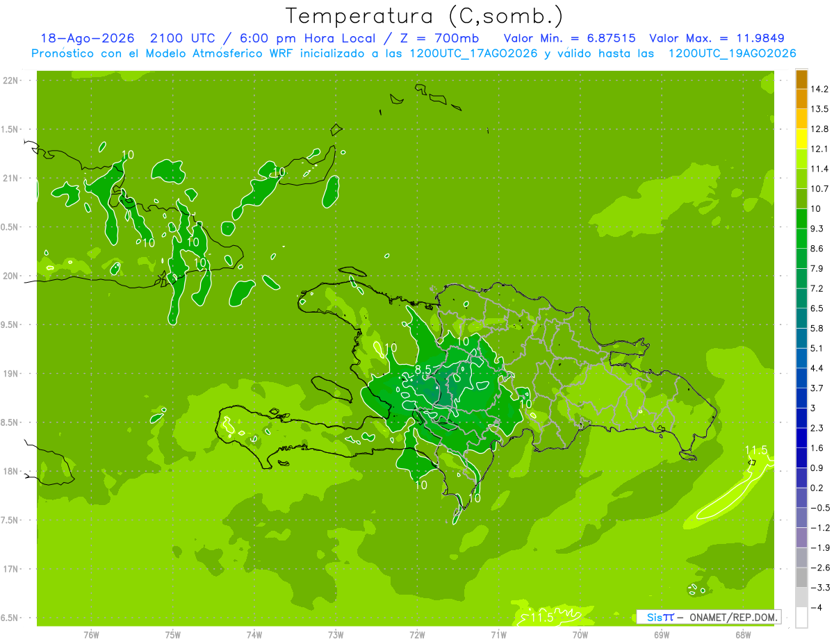834x644 pixels.
Task: Click the "6:00 pm Hora Local" text
Action: 306,38
